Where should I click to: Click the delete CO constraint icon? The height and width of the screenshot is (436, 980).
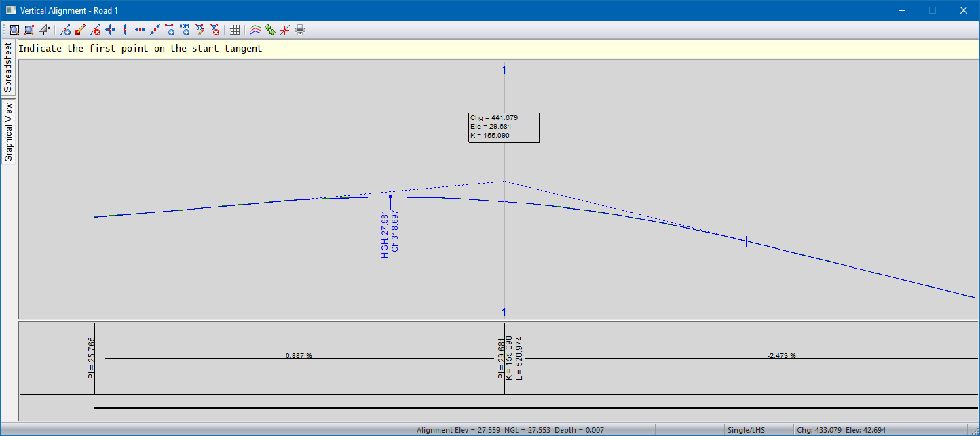(x=214, y=30)
